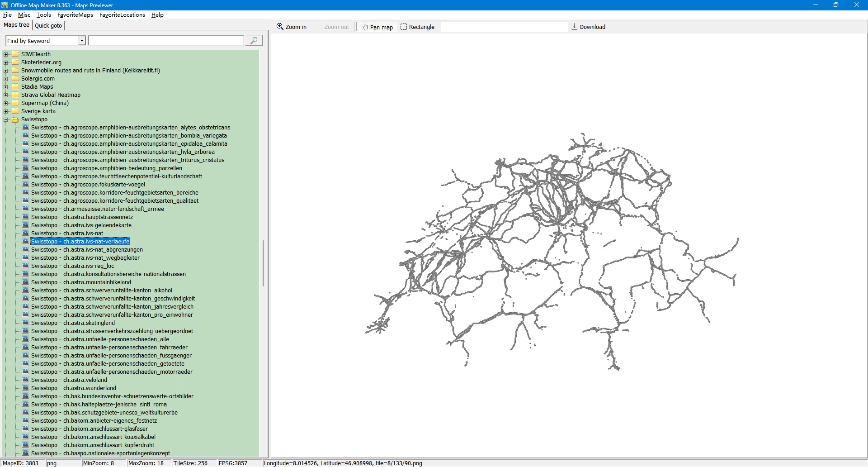The height and width of the screenshot is (467, 868).
Task: Open the Find by Keyword dropdown
Action: (x=82, y=41)
